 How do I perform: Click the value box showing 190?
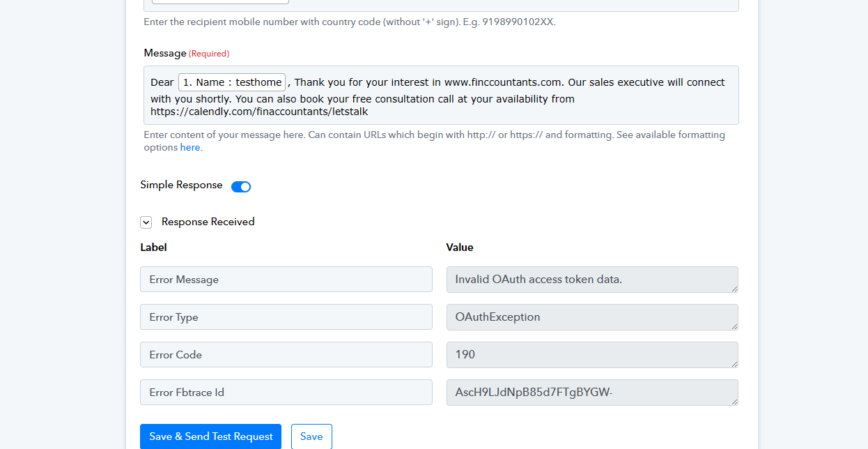click(592, 355)
